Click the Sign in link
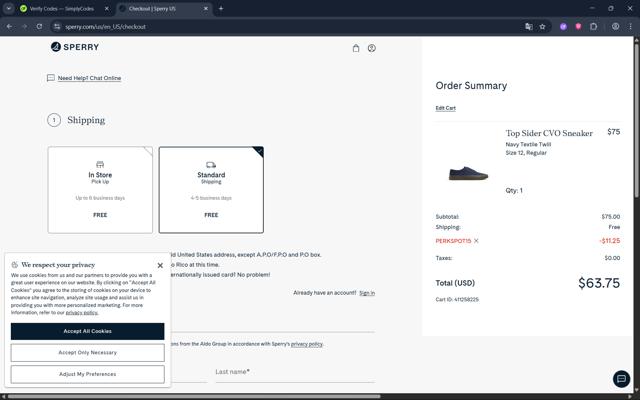This screenshot has width=640, height=400. [x=367, y=293]
